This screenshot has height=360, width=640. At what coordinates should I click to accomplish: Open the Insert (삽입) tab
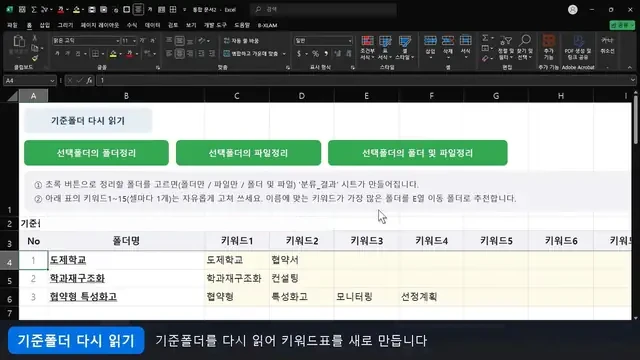[44, 25]
